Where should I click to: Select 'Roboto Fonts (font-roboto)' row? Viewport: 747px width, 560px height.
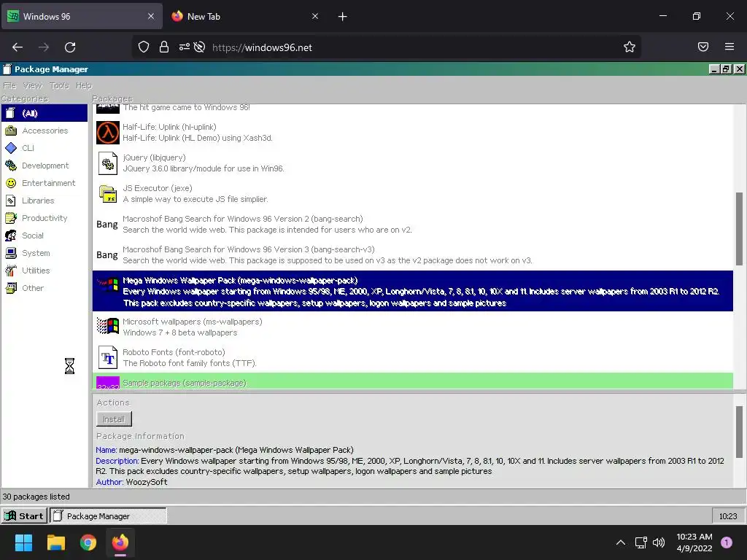tap(413, 357)
